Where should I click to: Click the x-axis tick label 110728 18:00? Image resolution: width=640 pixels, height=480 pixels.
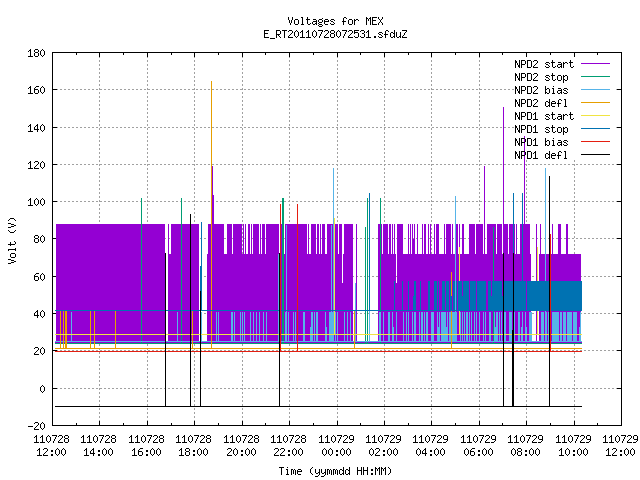[193, 446]
